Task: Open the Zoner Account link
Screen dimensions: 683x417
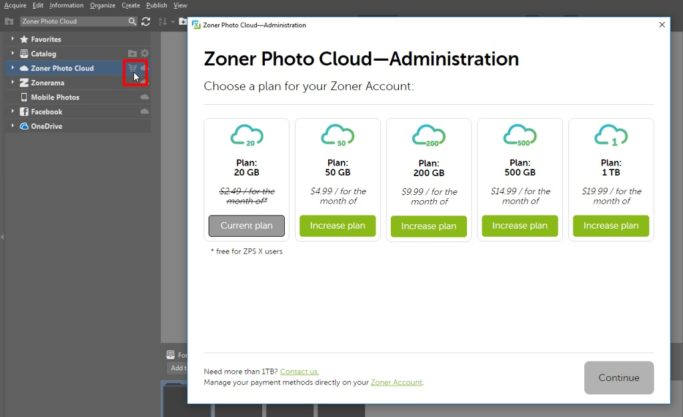Action: pyautogui.click(x=396, y=383)
